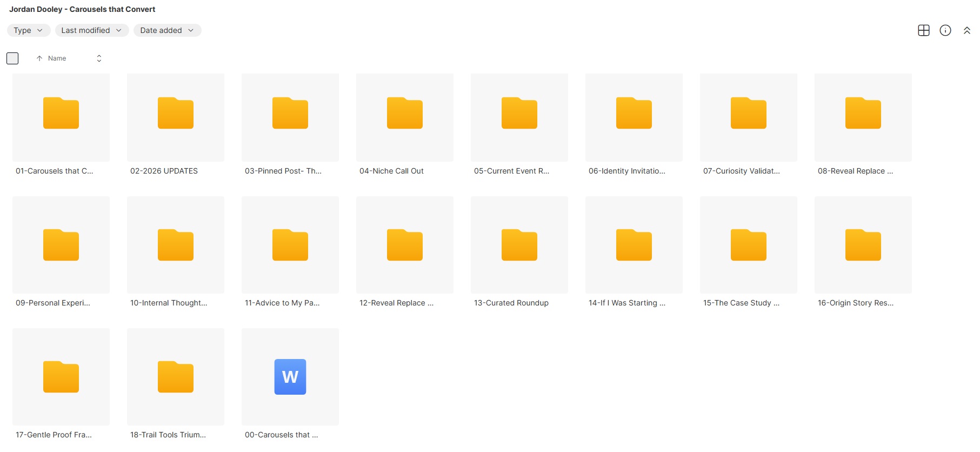Viewport: 980px width, 452px height.
Task: Click the ascending sort arrow beside Name
Action: click(x=39, y=58)
